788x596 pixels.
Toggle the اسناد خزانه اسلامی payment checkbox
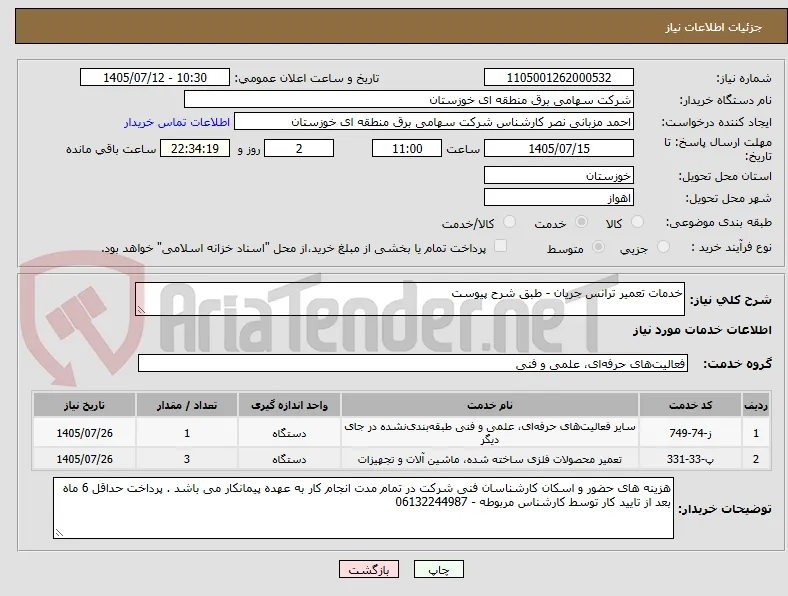pyautogui.click(x=501, y=246)
